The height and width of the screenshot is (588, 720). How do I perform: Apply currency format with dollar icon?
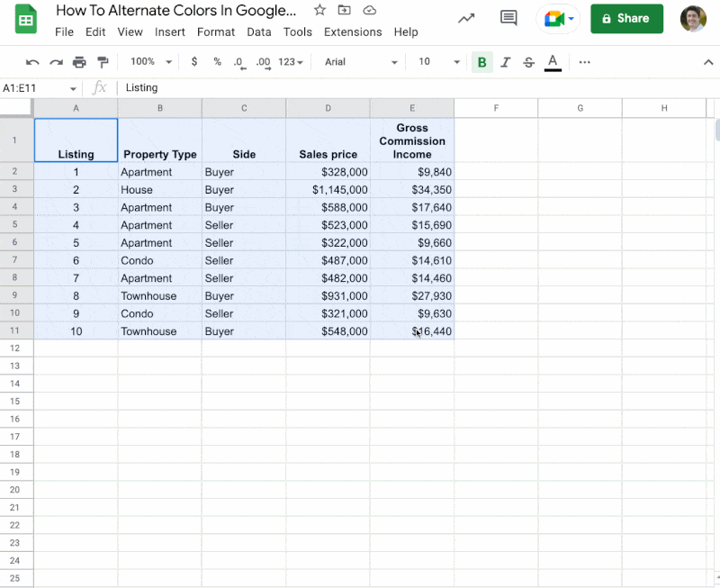pyautogui.click(x=194, y=61)
